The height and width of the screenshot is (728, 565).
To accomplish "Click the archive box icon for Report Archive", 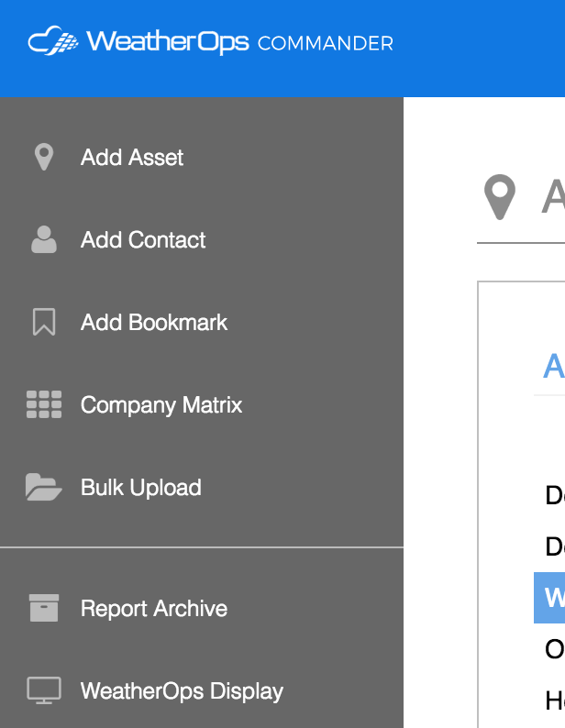I will pyautogui.click(x=43, y=609).
